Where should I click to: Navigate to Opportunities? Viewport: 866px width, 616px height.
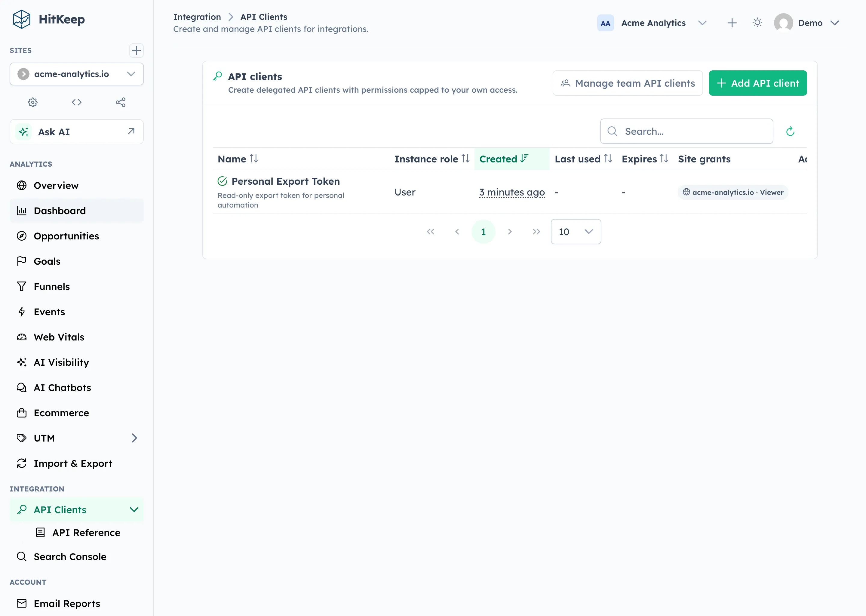click(x=77, y=236)
